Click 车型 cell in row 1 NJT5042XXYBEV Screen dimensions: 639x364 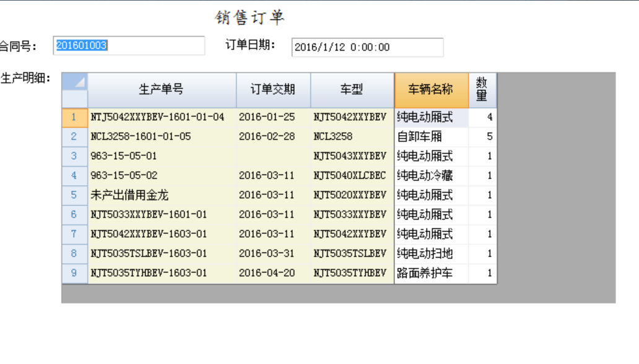click(352, 118)
